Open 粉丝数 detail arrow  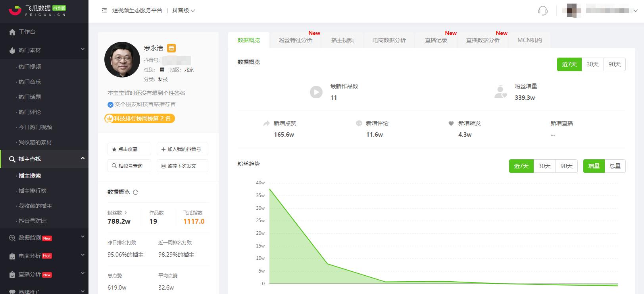pos(126,213)
